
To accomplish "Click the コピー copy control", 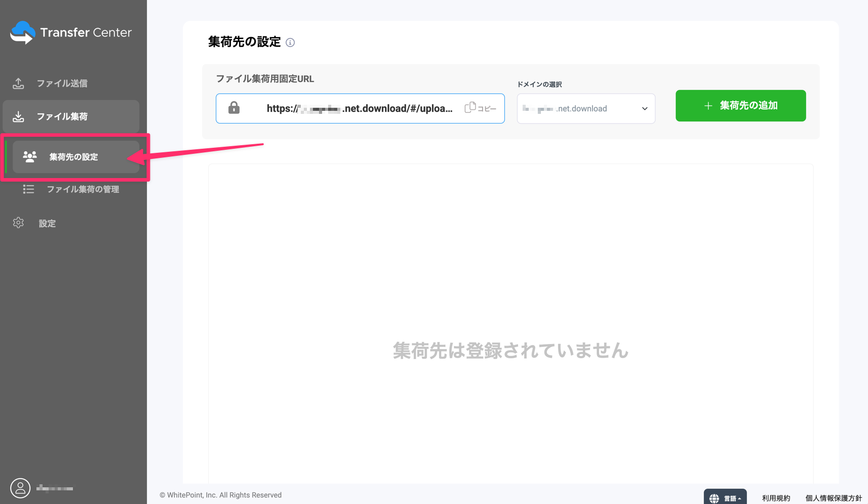I will pyautogui.click(x=480, y=108).
